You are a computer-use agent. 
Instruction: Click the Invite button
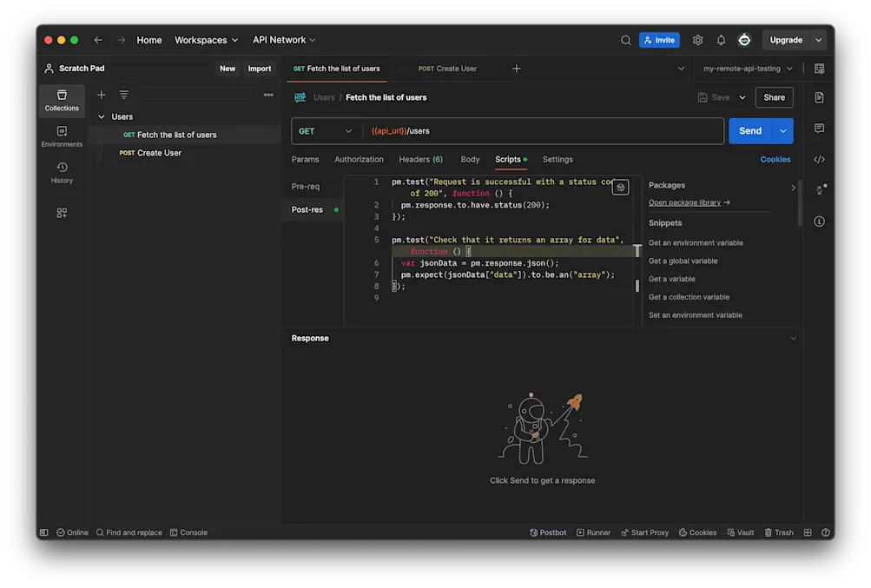pyautogui.click(x=659, y=40)
